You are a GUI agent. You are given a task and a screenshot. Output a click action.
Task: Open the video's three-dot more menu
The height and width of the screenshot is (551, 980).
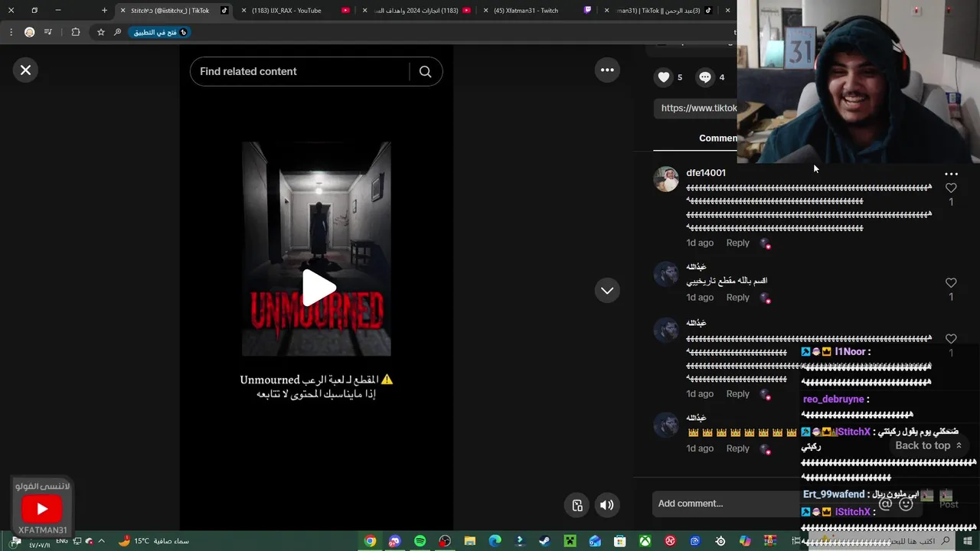(x=607, y=70)
